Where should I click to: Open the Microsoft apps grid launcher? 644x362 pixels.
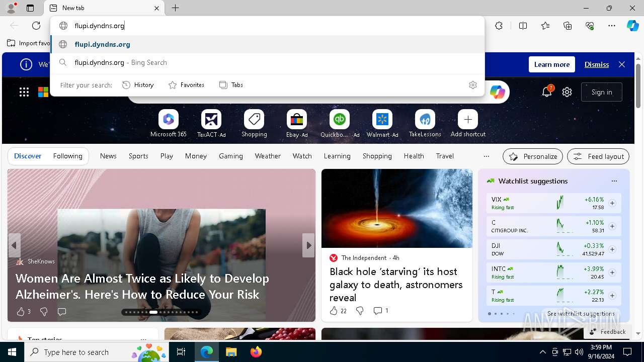(x=24, y=92)
